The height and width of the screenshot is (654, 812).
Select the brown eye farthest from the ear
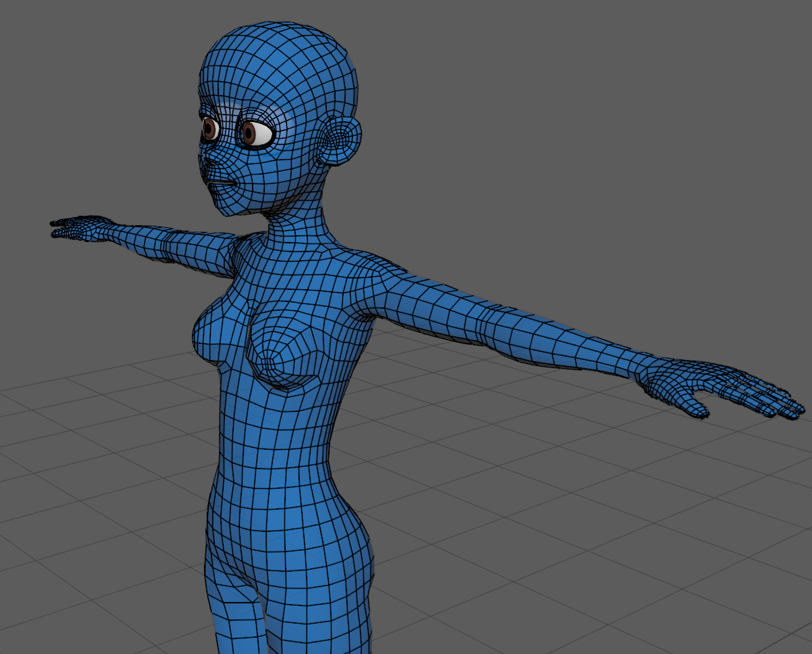[210, 128]
